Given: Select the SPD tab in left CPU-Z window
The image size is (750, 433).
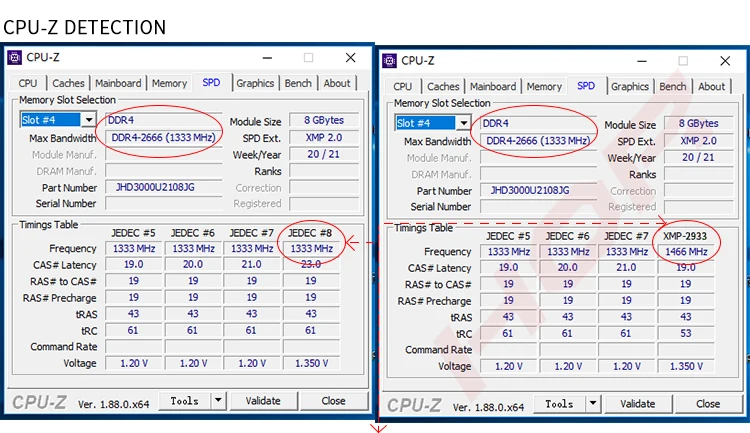Looking at the screenshot, I should pyautogui.click(x=211, y=82).
